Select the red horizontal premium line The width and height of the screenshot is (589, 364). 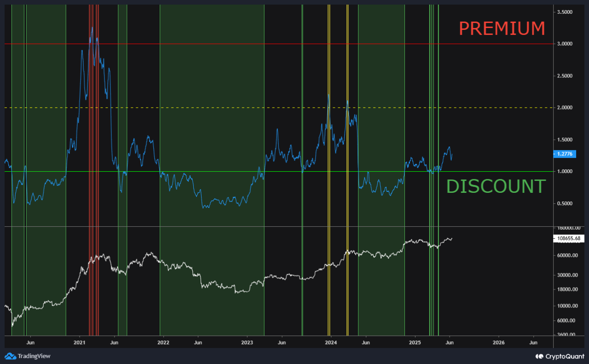tap(276, 43)
